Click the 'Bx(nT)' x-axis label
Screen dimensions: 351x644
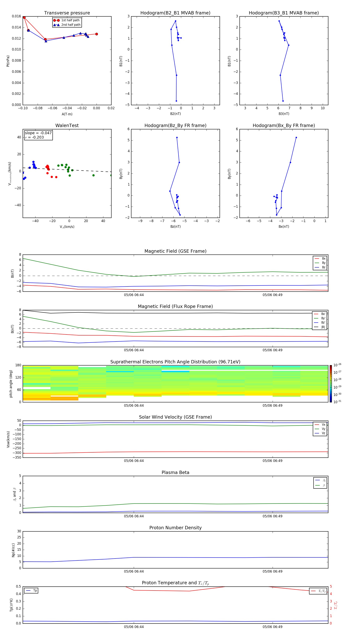(284, 227)
